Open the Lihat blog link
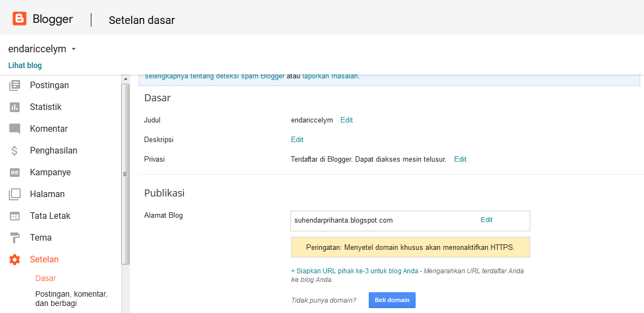This screenshot has width=644, height=313. 25,65
